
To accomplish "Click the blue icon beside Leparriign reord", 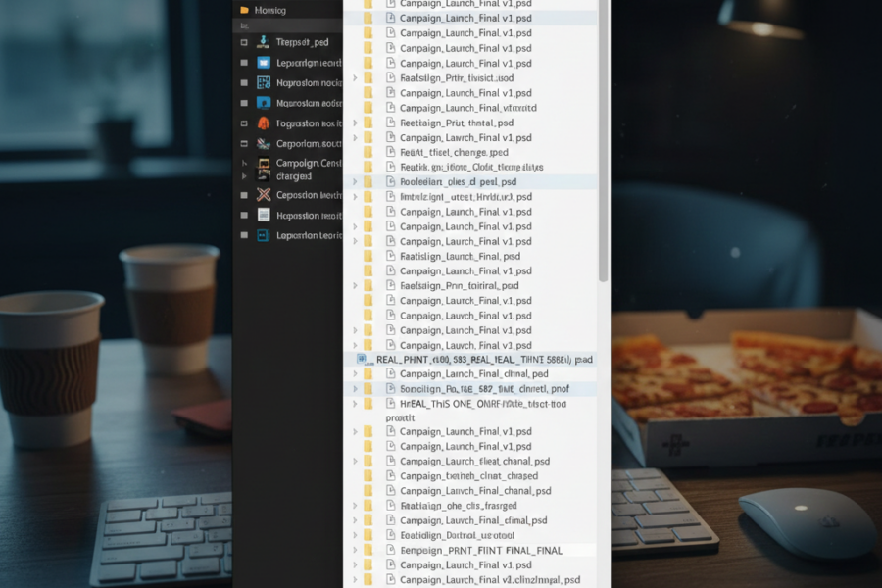I will tap(264, 63).
